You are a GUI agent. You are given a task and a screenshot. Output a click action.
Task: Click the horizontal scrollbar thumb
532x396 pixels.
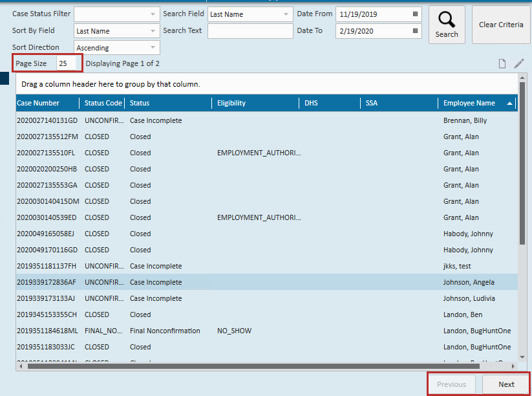pyautogui.click(x=253, y=366)
